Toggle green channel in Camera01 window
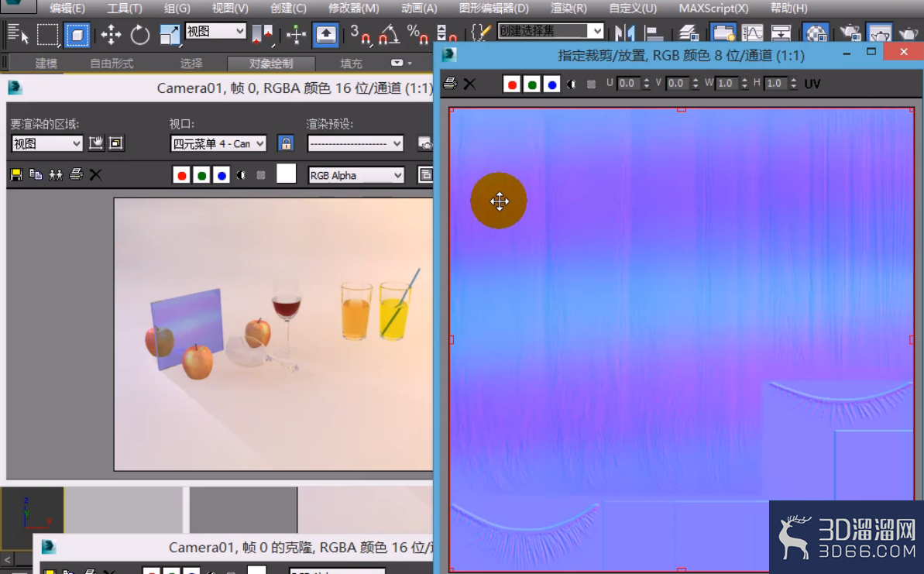 pos(201,175)
